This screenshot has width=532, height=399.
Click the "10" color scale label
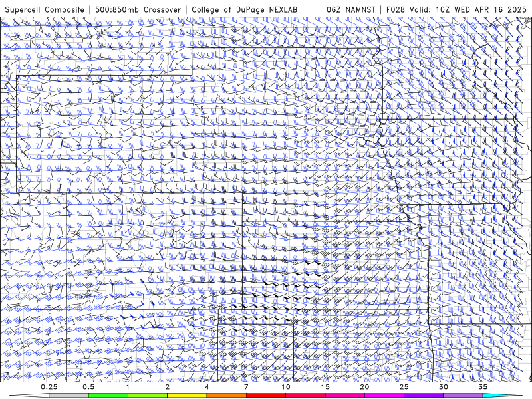286,387
